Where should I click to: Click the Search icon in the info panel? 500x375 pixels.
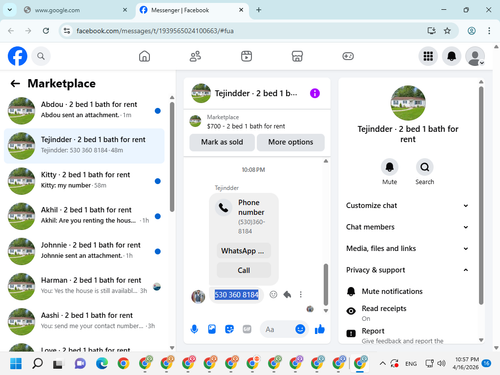(x=425, y=167)
